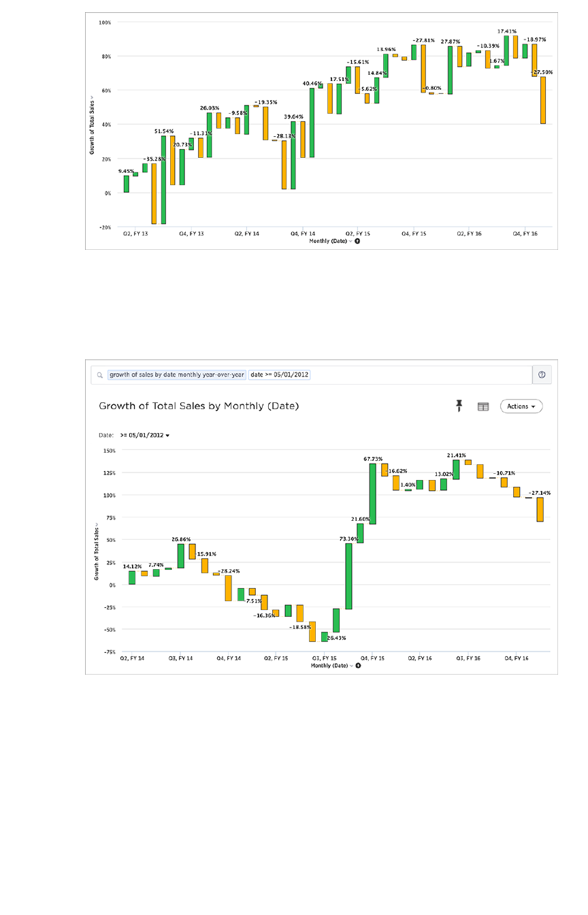Select the 'date >= 05/01/2012' search token

click(x=279, y=374)
